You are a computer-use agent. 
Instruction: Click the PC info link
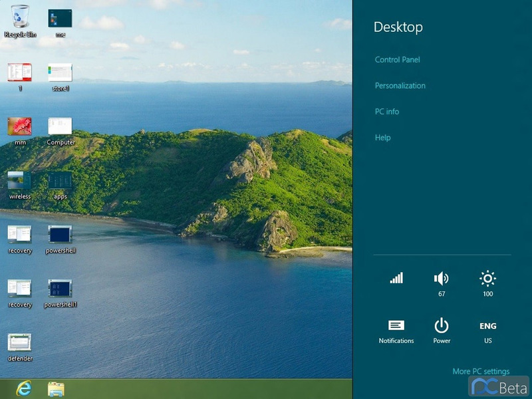[x=386, y=112]
